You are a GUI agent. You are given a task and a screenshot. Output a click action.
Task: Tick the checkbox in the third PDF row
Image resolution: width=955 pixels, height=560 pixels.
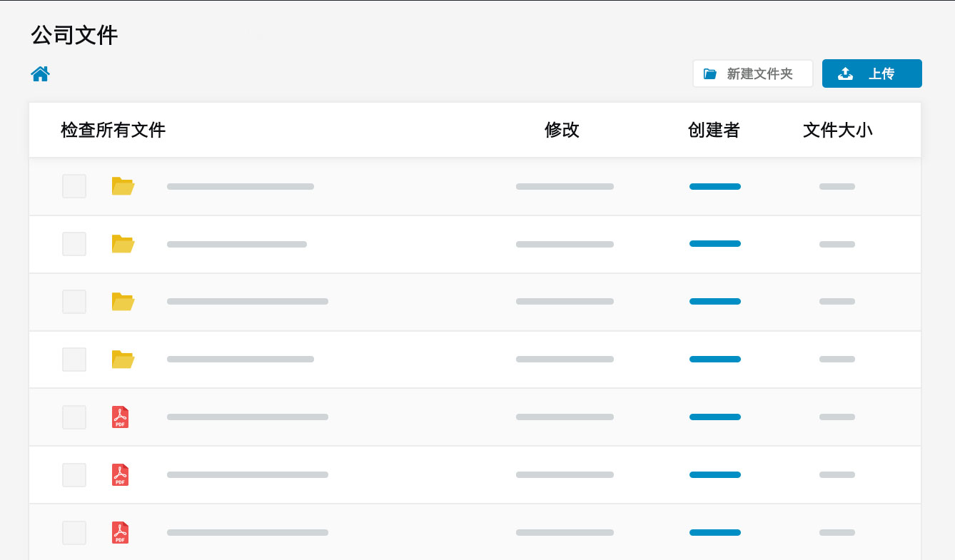[74, 533]
